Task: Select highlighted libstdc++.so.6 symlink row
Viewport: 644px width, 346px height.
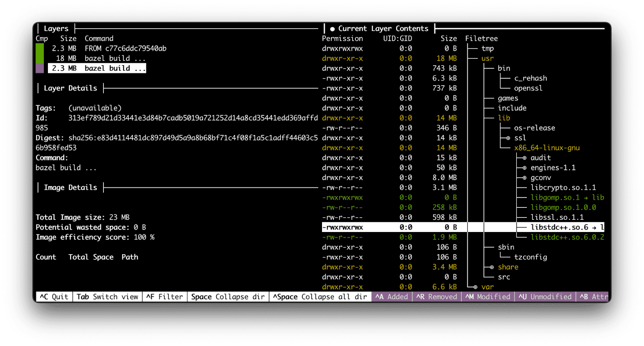Action: 463,227
